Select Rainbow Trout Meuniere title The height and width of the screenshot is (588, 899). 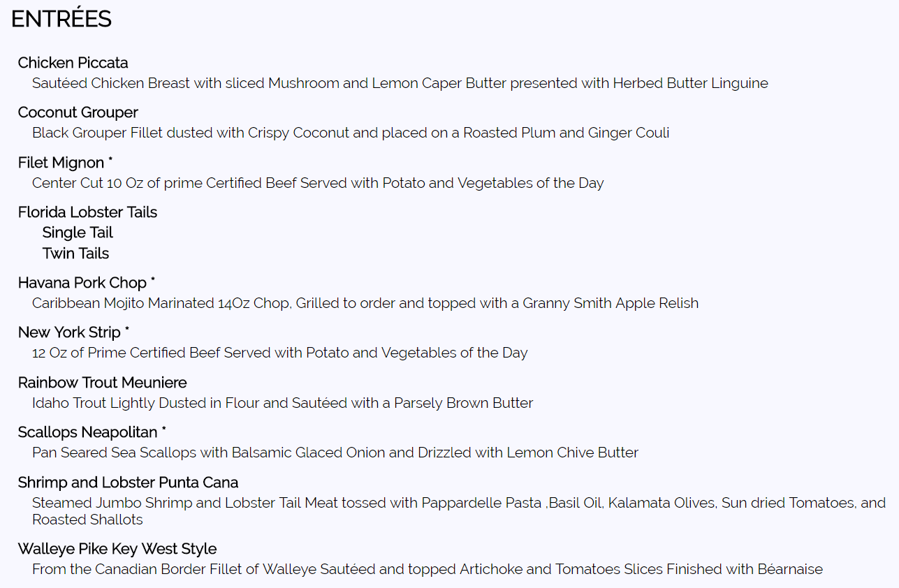click(103, 383)
